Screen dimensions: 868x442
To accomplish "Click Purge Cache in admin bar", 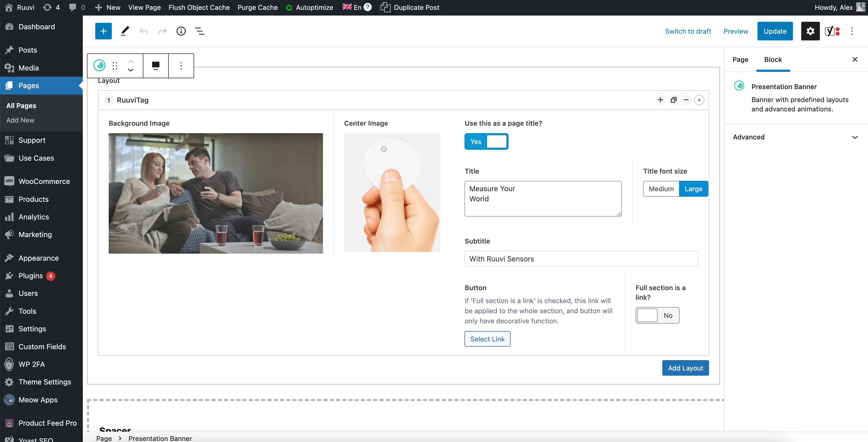I will (x=258, y=8).
